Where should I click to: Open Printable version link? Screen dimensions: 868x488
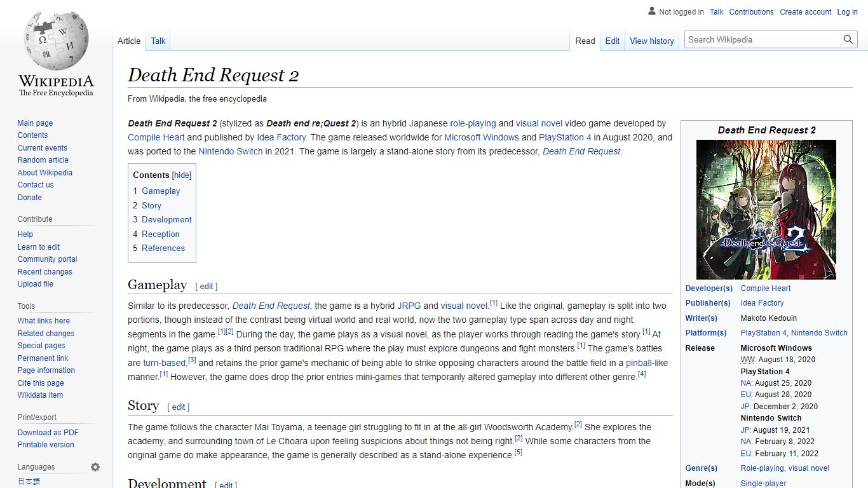[x=46, y=445]
